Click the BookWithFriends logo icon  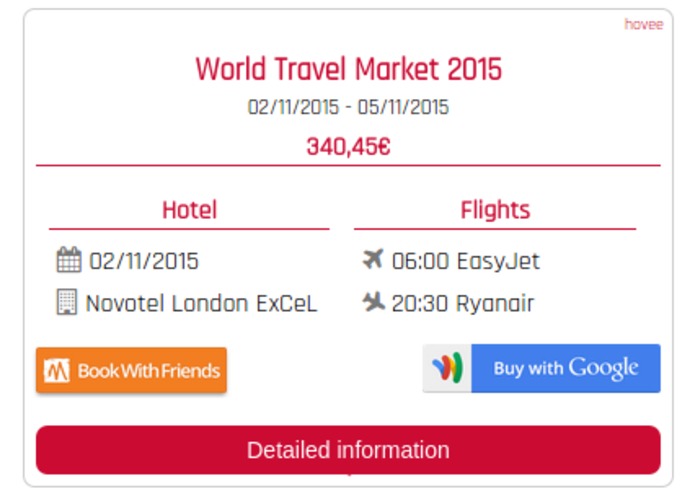56,370
